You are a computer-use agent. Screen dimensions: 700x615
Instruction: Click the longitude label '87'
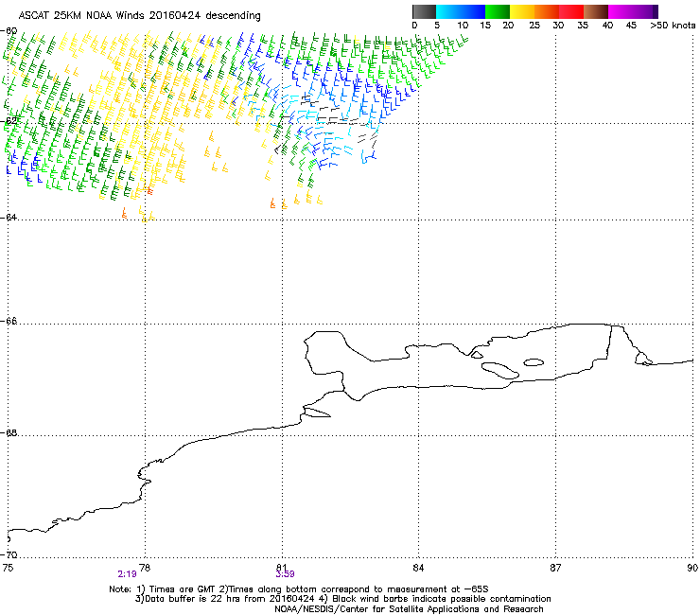[x=555, y=568]
